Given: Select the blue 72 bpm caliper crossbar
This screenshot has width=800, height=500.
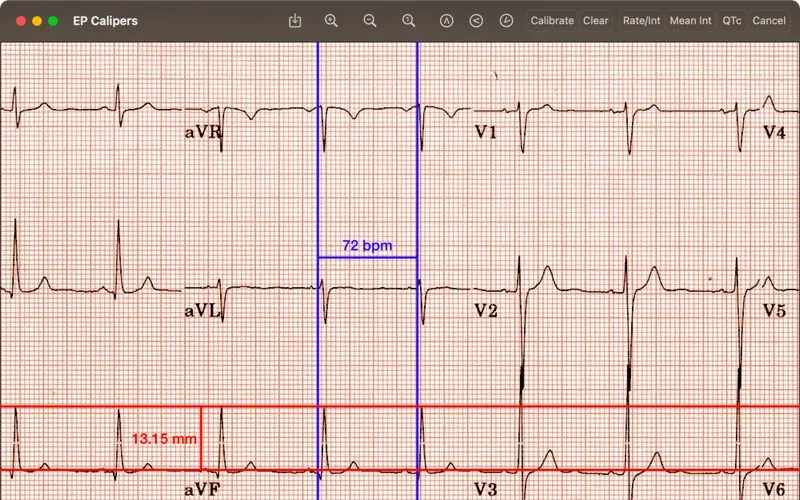Looking at the screenshot, I should 367,257.
